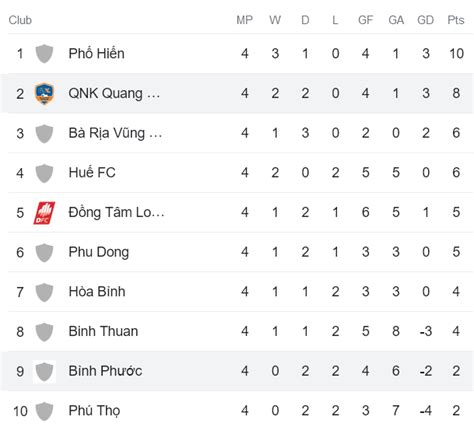Click the MP column header
Viewport: 474px width, 434px height.
pyautogui.click(x=244, y=20)
